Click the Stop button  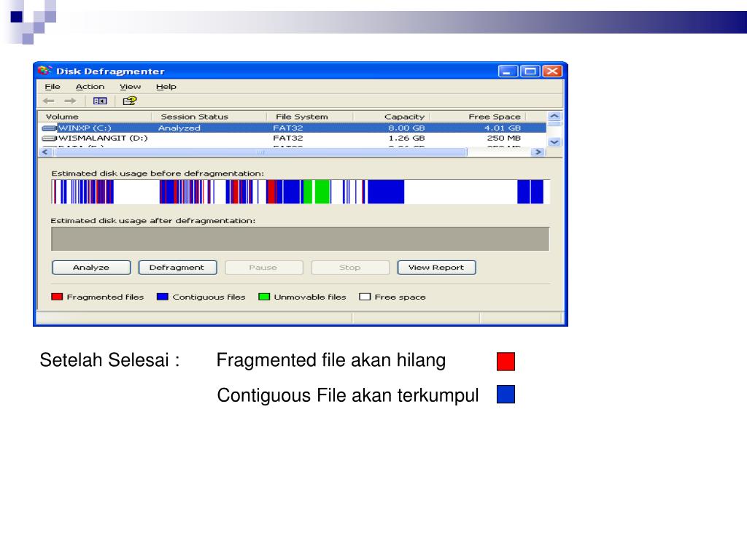(x=350, y=268)
